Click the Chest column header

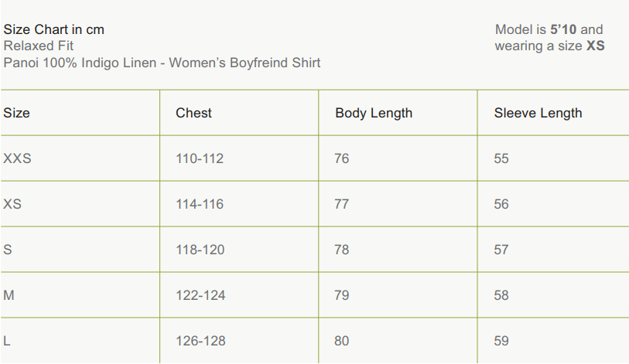click(x=193, y=113)
